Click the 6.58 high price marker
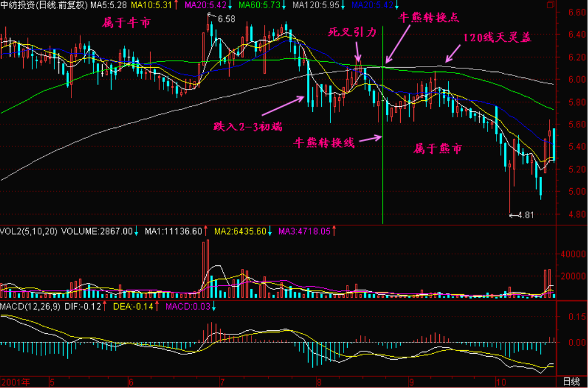Image resolution: width=588 pixels, height=388 pixels. pyautogui.click(x=226, y=19)
